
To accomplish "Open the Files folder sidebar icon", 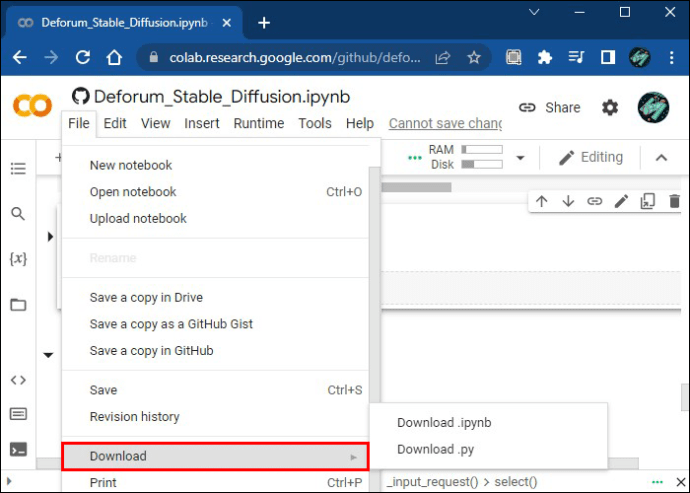I will point(18,305).
